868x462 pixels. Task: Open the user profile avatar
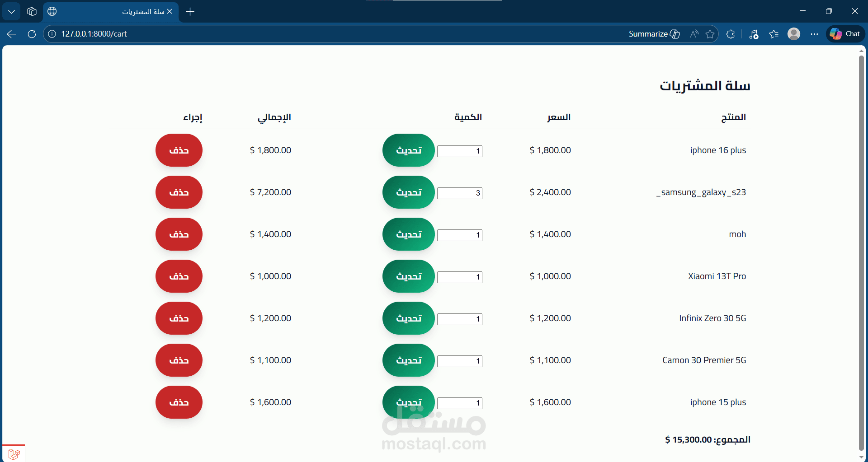(794, 34)
